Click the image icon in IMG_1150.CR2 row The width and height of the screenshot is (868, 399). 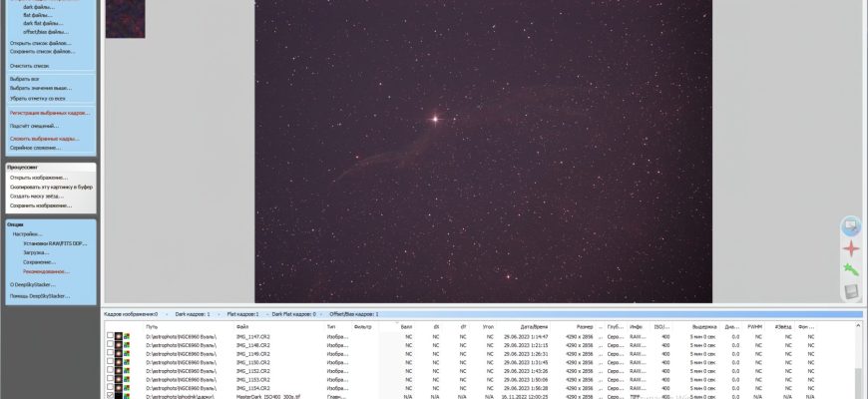119,362
